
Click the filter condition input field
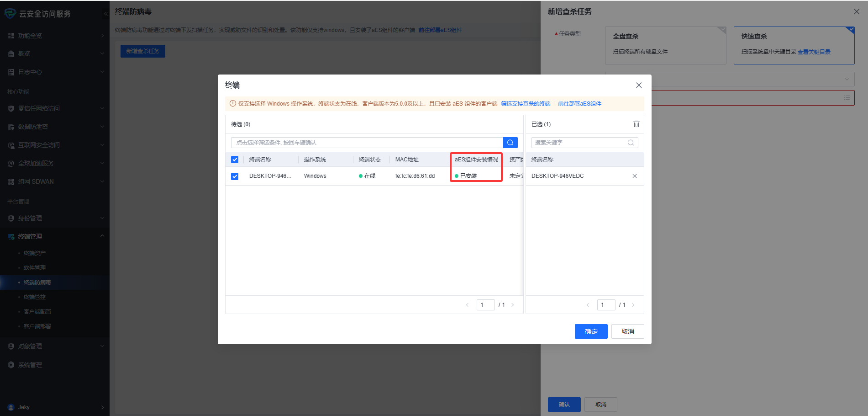coord(365,143)
